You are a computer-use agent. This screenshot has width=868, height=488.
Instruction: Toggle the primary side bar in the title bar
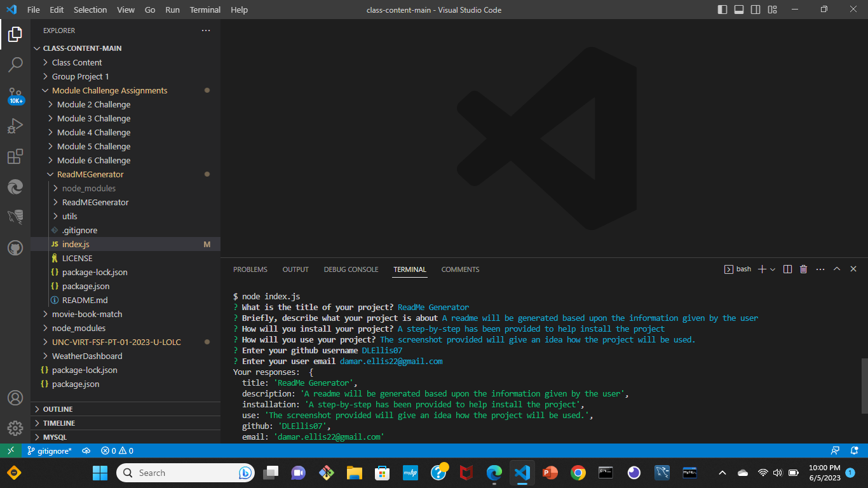723,10
